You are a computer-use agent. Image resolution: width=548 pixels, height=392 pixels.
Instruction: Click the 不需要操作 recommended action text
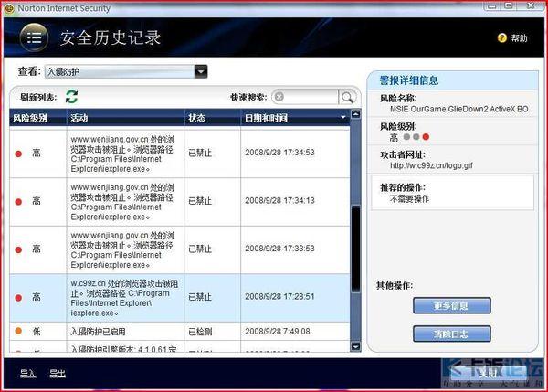pos(409,199)
